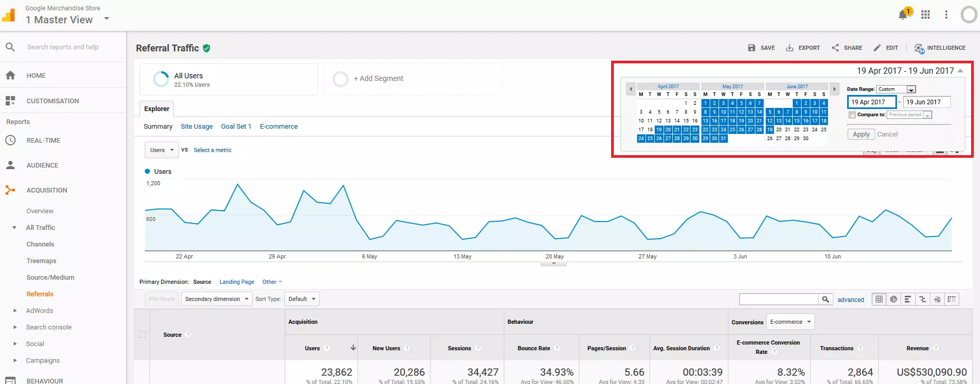Viewport: 980px width, 384px height.
Task: Go to previous month in calendar
Action: pyautogui.click(x=631, y=89)
